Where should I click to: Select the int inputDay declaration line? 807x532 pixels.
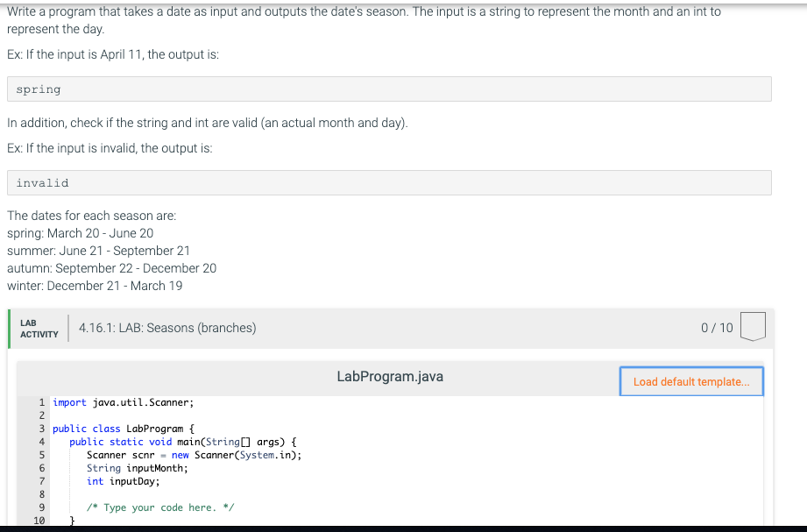click(x=123, y=480)
